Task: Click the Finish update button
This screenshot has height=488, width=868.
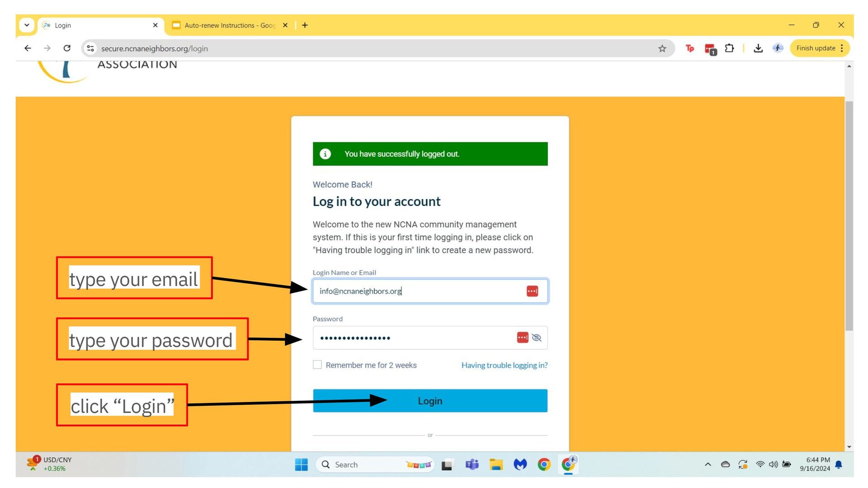Action: [x=819, y=48]
